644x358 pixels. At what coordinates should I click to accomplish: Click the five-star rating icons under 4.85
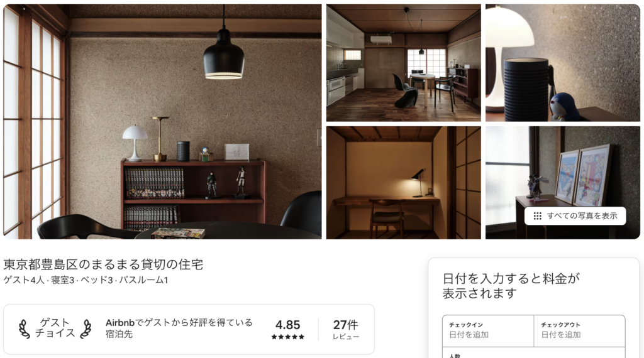(287, 337)
